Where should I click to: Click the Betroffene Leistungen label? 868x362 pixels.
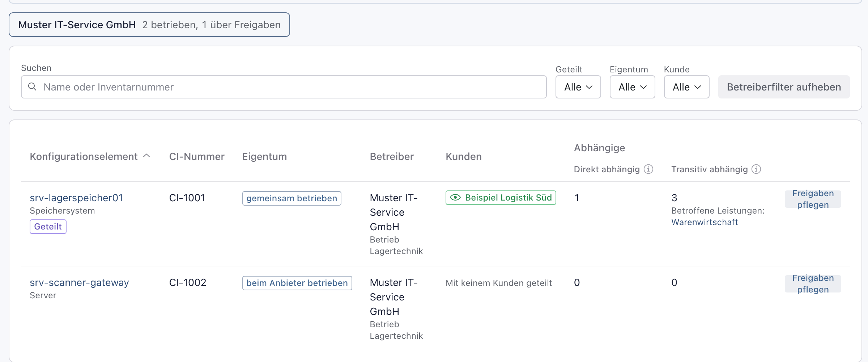pyautogui.click(x=718, y=211)
